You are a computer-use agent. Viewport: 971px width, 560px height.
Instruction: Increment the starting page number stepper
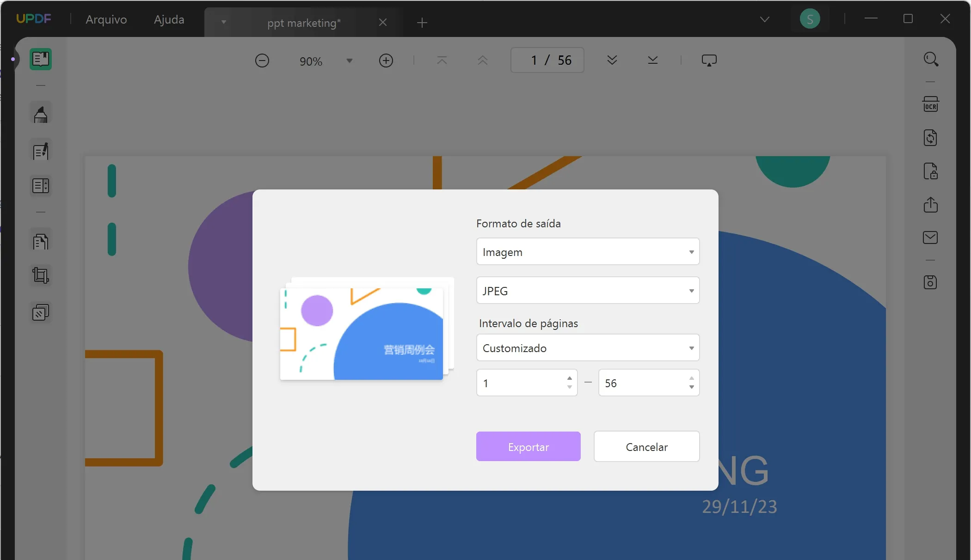tap(569, 378)
